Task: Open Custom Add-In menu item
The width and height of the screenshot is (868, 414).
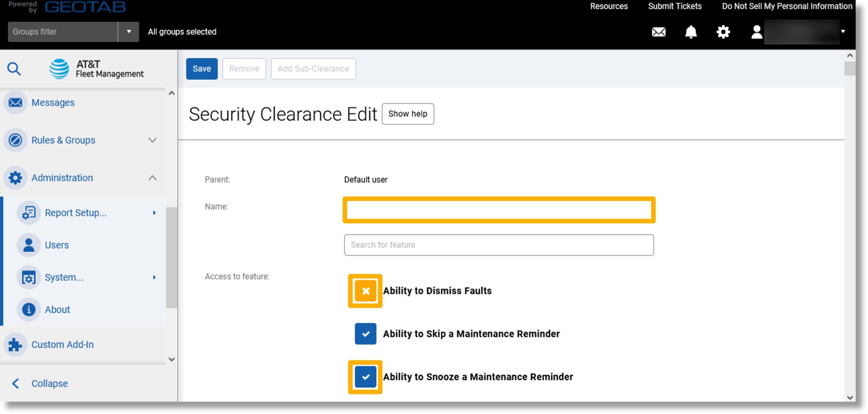Action: [62, 344]
